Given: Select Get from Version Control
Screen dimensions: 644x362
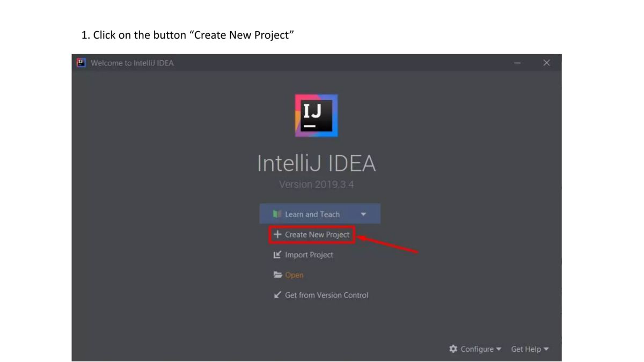Looking at the screenshot, I should 326,295.
